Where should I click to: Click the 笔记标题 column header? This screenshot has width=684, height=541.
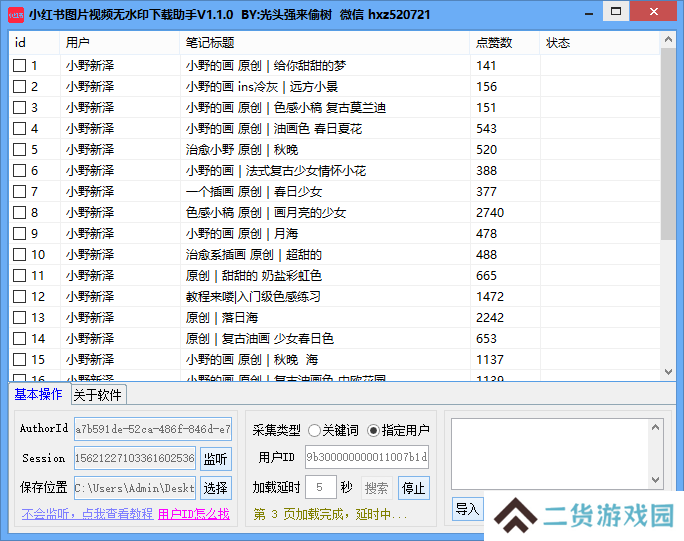point(325,43)
